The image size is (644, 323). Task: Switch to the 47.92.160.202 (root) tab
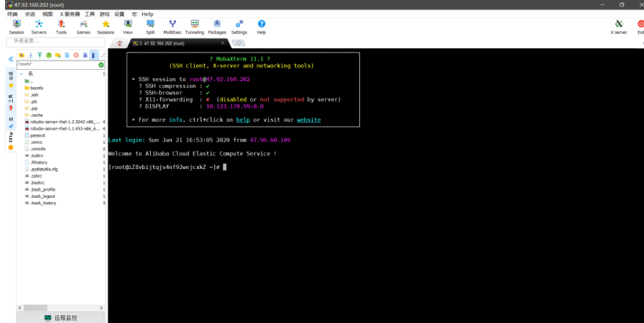point(164,43)
